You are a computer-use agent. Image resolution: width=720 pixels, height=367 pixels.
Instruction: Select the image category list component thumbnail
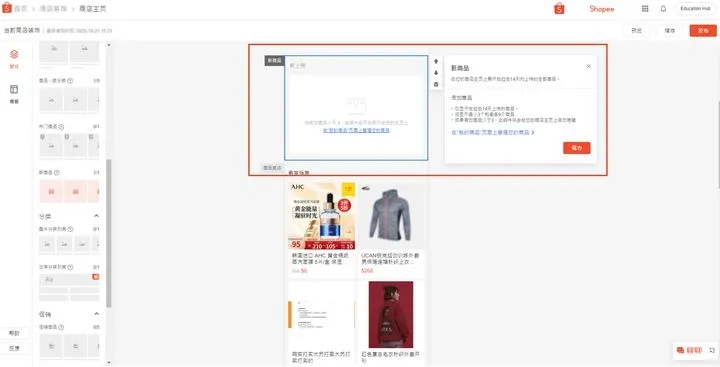69,244
